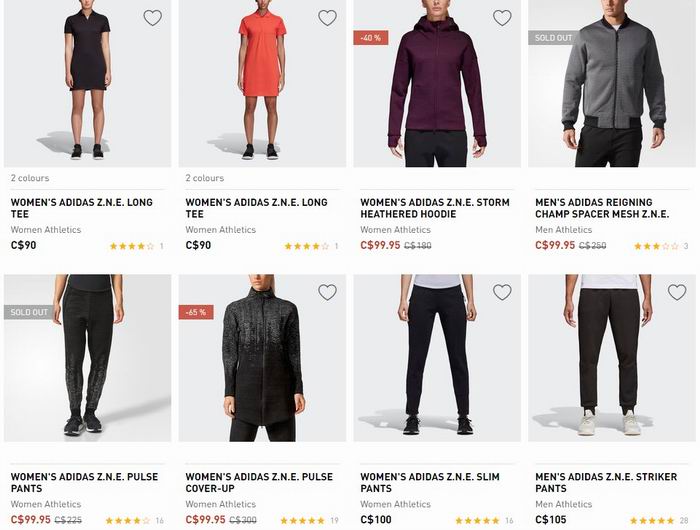
Task: Toggle wishlist heart on red Long Tee
Action: 327,18
